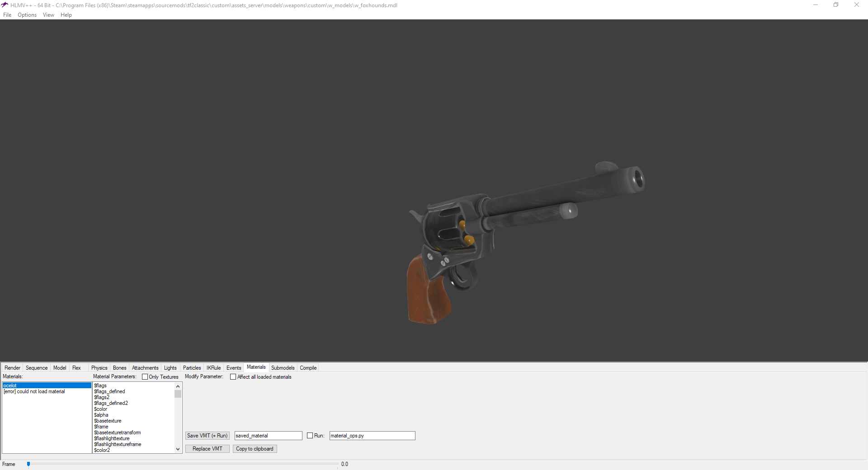Click the HLMV++ application icon in title bar
Image resolution: width=868 pixels, height=470 pixels.
5,5
